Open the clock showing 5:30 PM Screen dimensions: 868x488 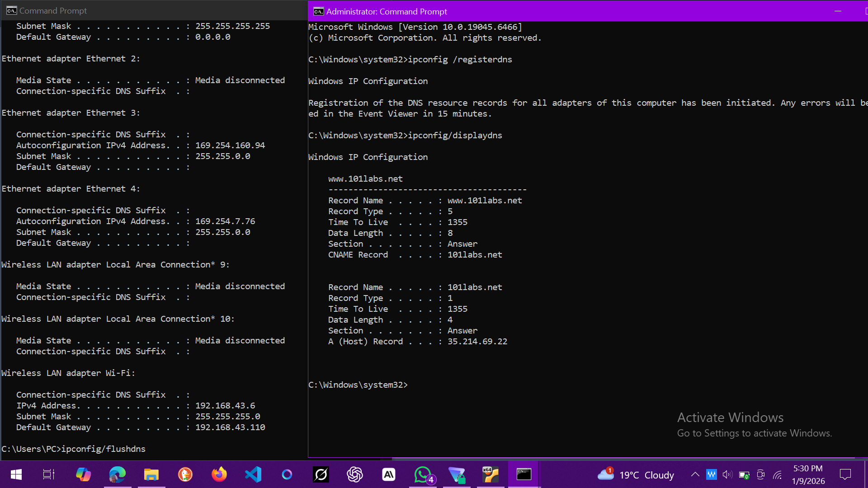pos(808,474)
